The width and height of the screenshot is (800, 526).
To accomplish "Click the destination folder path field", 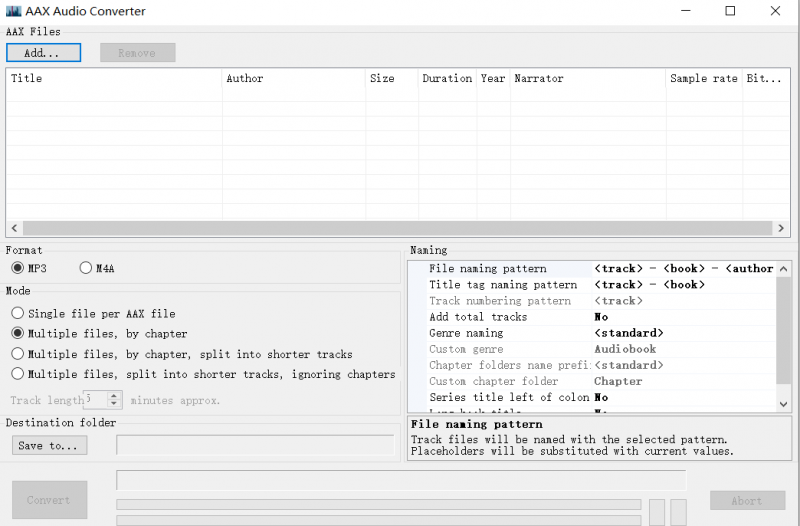I will (x=255, y=445).
